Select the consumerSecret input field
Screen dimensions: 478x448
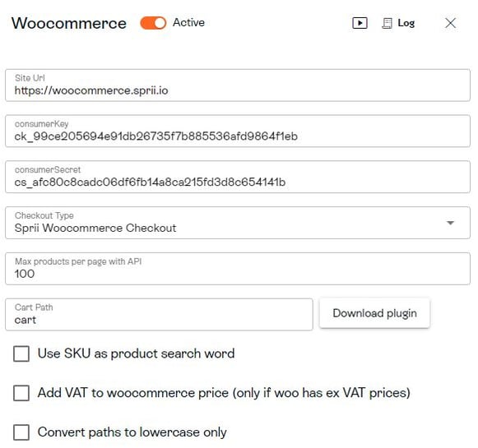(x=238, y=177)
